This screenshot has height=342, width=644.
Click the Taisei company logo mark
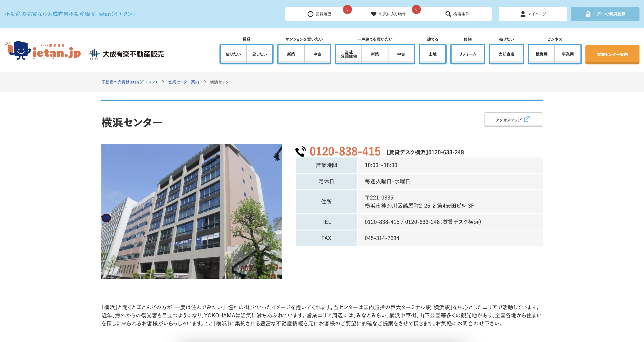(94, 54)
